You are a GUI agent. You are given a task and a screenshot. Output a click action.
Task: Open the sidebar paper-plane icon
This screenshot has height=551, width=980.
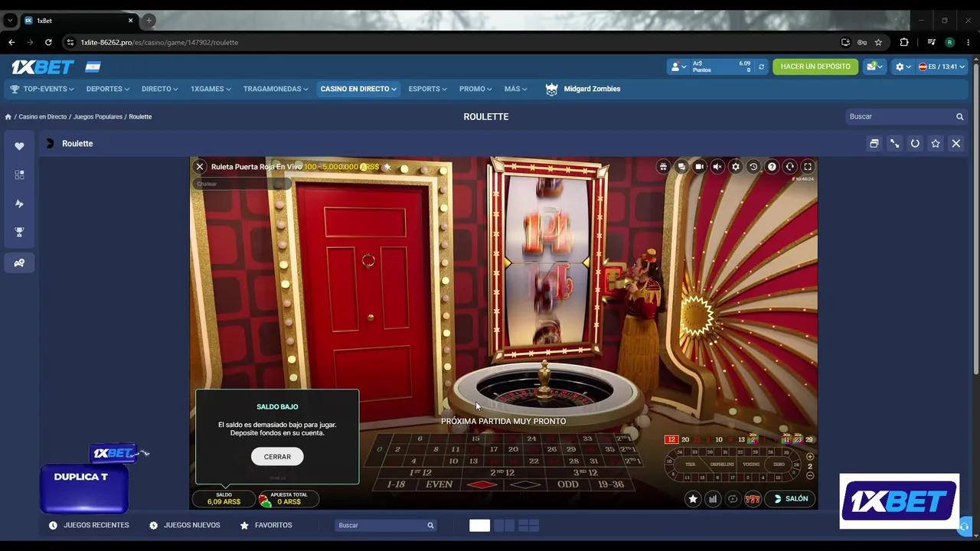coord(19,204)
